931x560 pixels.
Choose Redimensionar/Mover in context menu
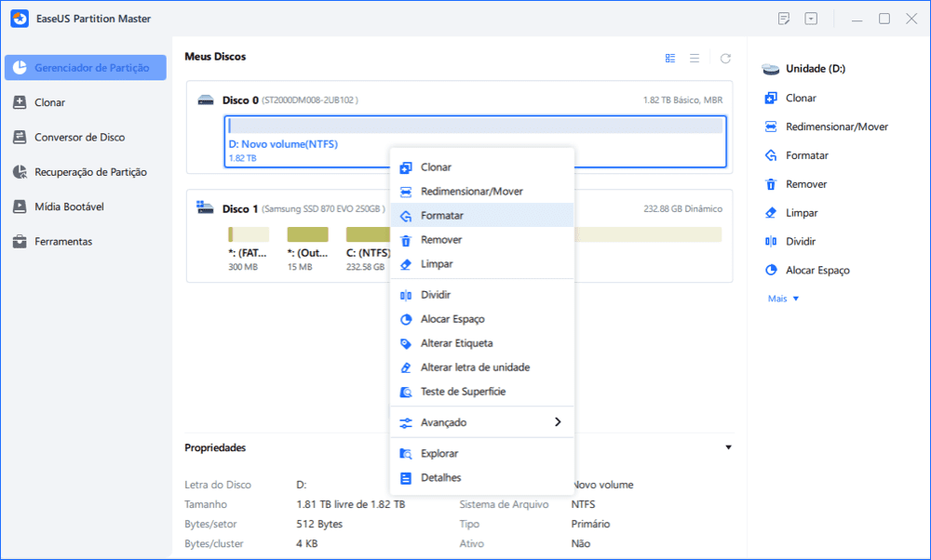coord(481,192)
